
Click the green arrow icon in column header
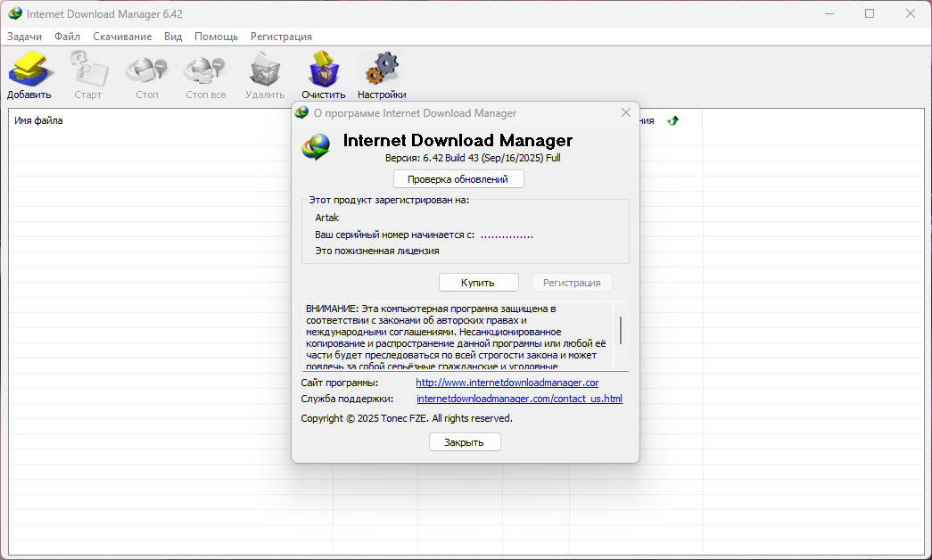click(672, 120)
